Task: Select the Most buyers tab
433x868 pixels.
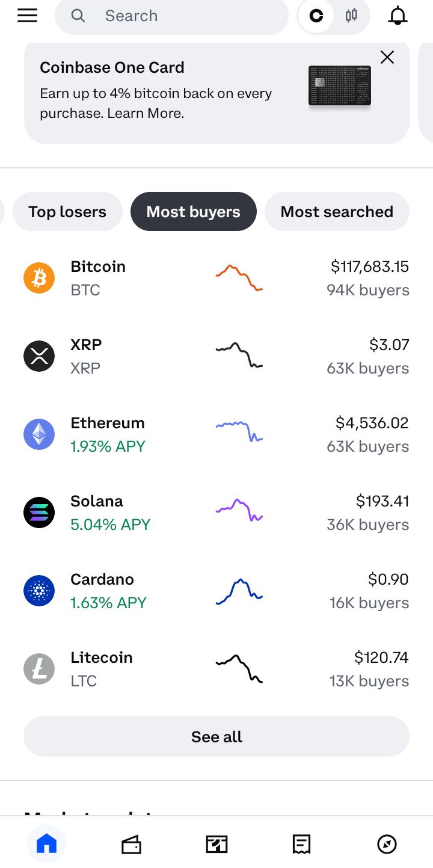Action: pos(193,212)
